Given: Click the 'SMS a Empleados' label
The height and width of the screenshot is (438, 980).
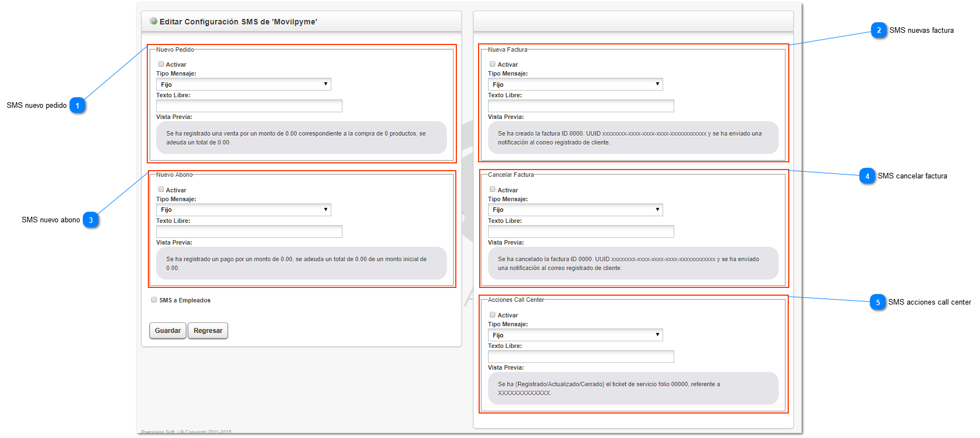Looking at the screenshot, I should click(x=185, y=300).
